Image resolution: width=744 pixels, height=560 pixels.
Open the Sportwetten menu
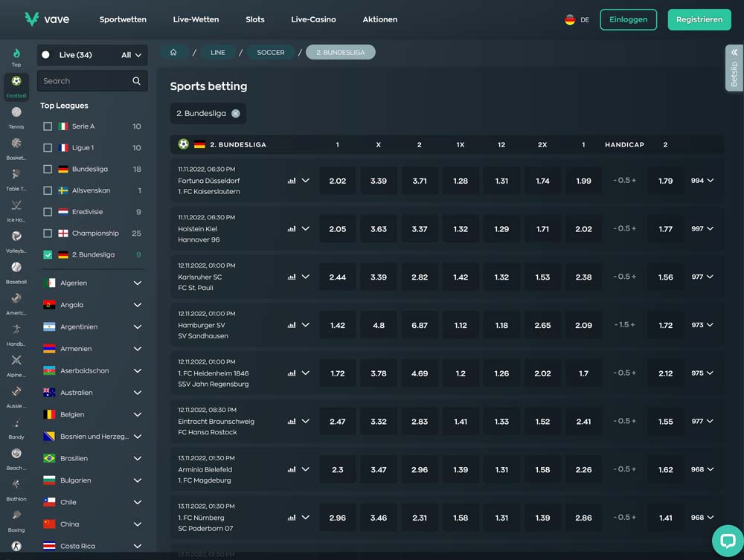123,19
